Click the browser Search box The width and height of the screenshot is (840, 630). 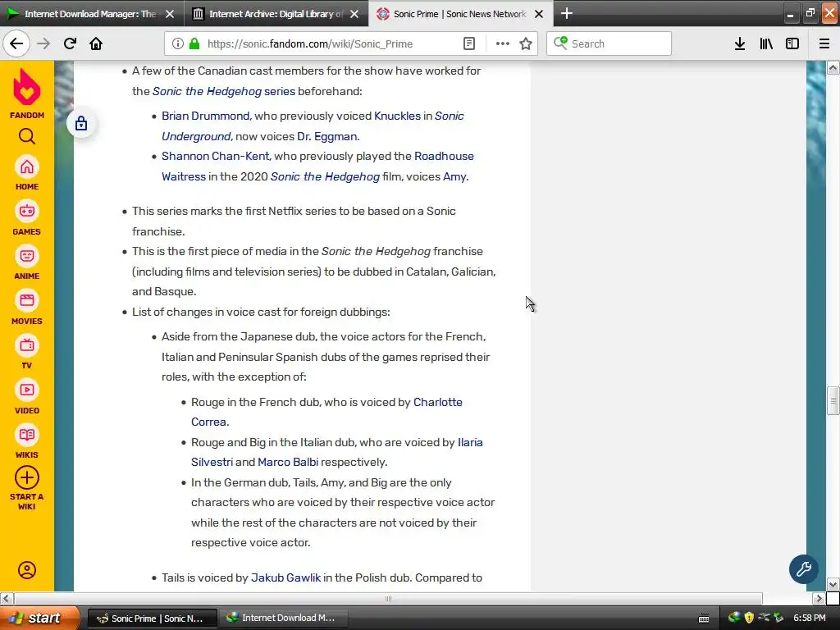(609, 44)
